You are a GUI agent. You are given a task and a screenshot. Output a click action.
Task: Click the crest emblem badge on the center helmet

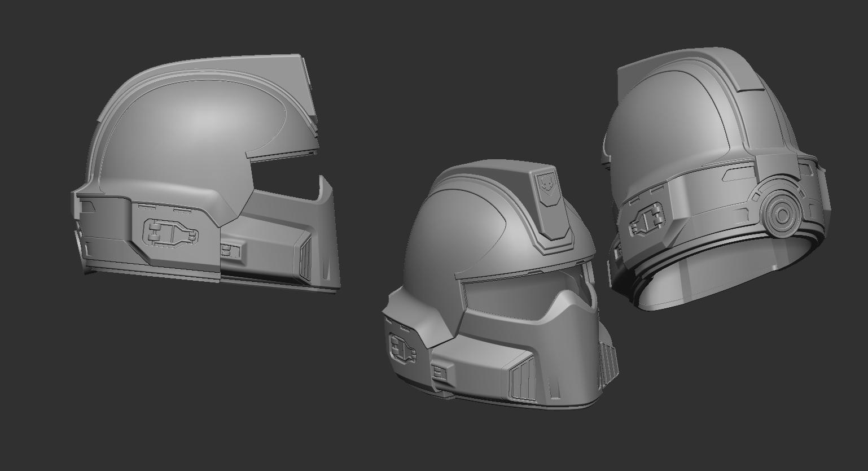[547, 186]
